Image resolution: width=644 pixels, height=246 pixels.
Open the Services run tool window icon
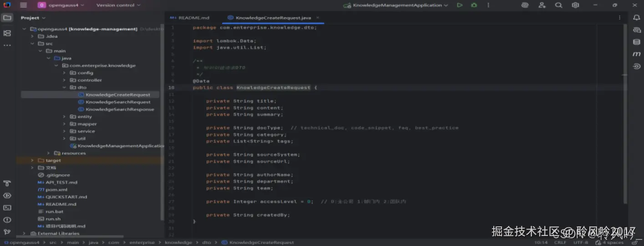7,195
